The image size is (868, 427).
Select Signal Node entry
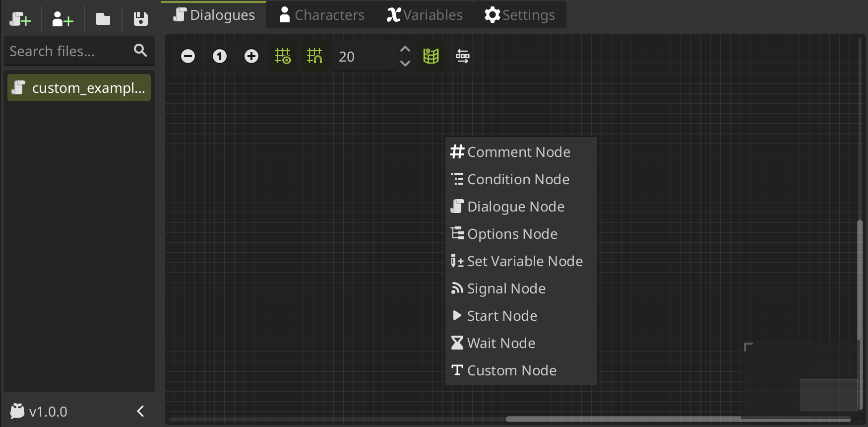tap(521, 288)
